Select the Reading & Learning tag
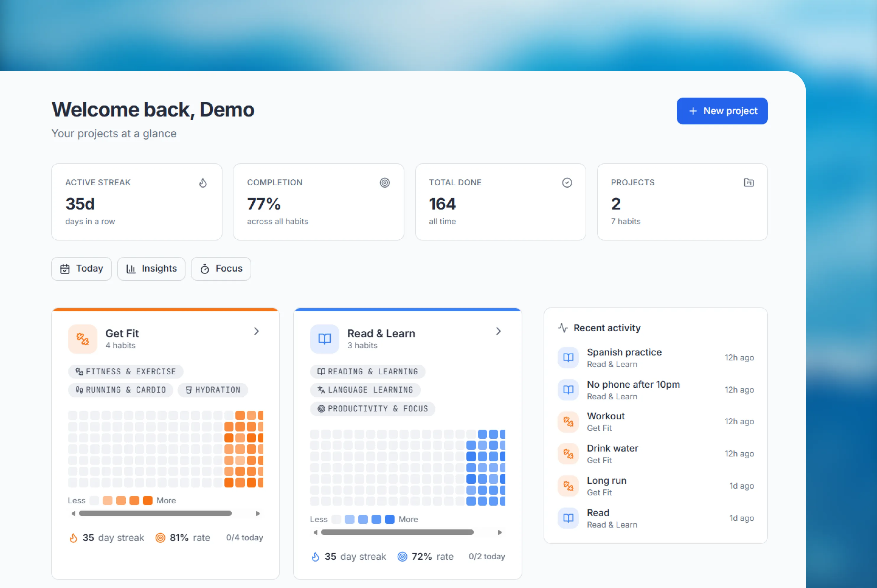The image size is (877, 588). 368,372
